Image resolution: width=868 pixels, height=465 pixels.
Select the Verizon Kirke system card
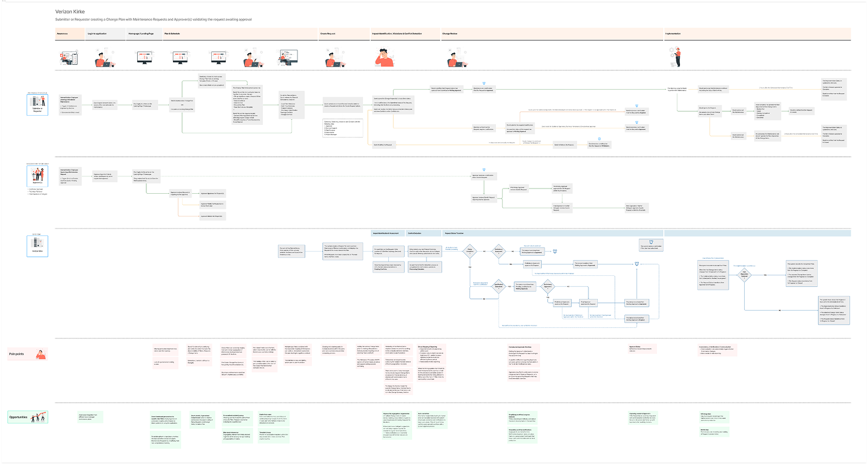point(39,248)
